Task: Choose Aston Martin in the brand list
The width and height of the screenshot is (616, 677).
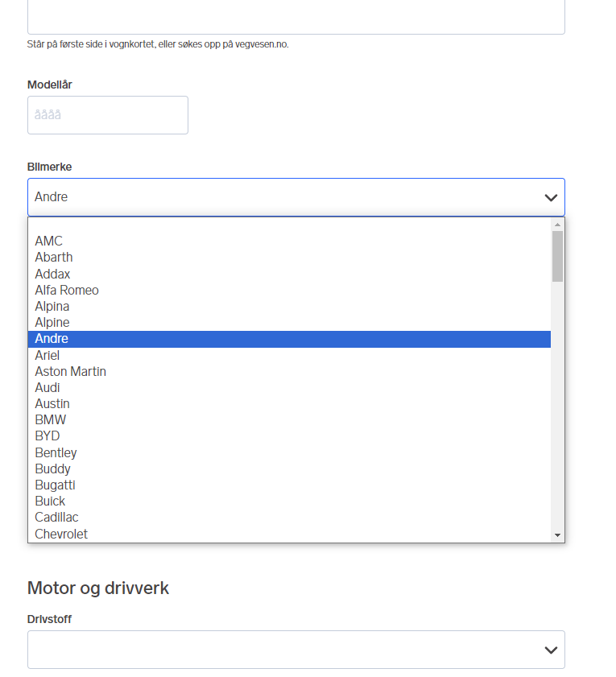Action: click(x=289, y=371)
